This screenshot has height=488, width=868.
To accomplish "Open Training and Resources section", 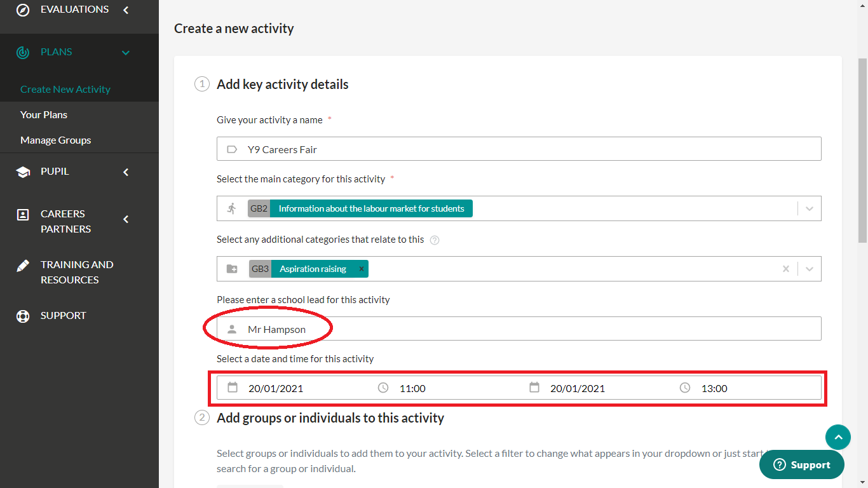I will tap(76, 272).
